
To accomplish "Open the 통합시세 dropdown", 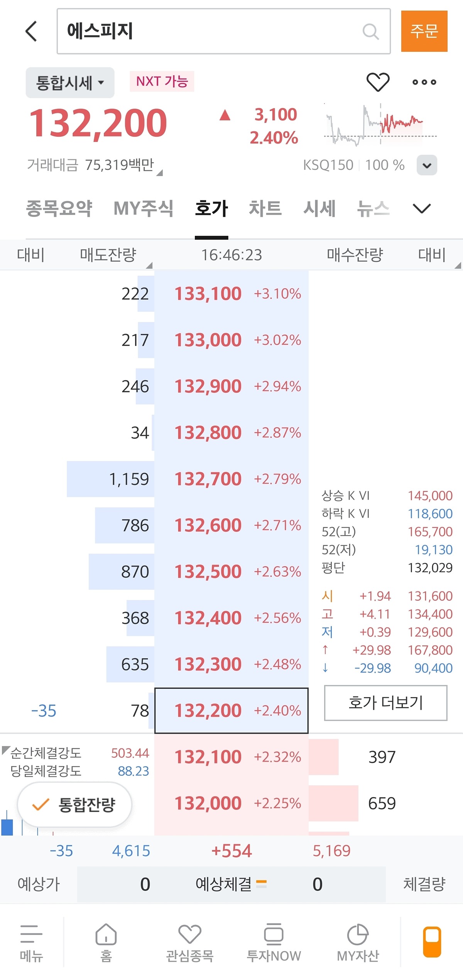I will click(70, 83).
